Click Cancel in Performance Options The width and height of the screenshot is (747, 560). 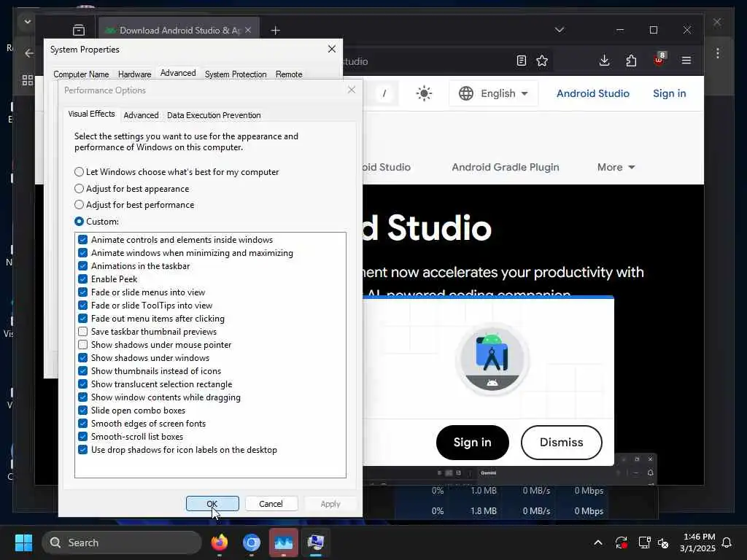click(271, 504)
